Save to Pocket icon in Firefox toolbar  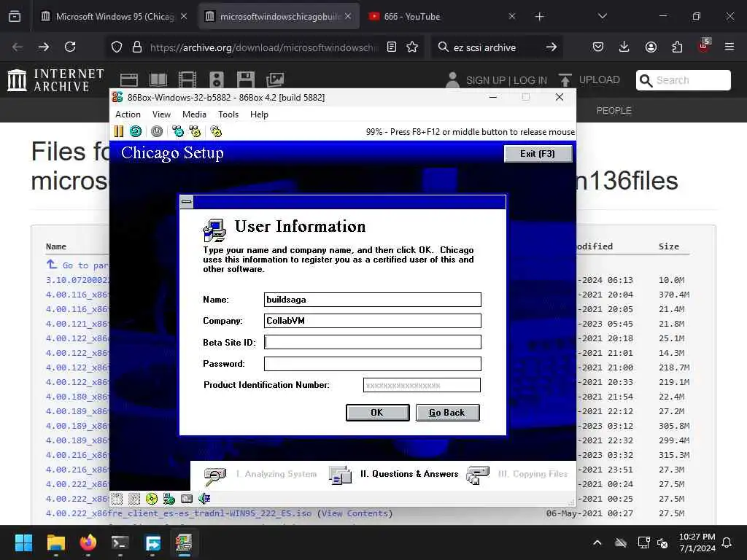pos(598,47)
